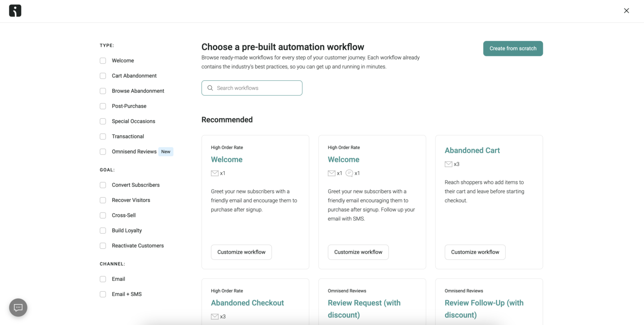Open the Abandoned Cart title link
The height and width of the screenshot is (325, 644).
pyautogui.click(x=472, y=150)
